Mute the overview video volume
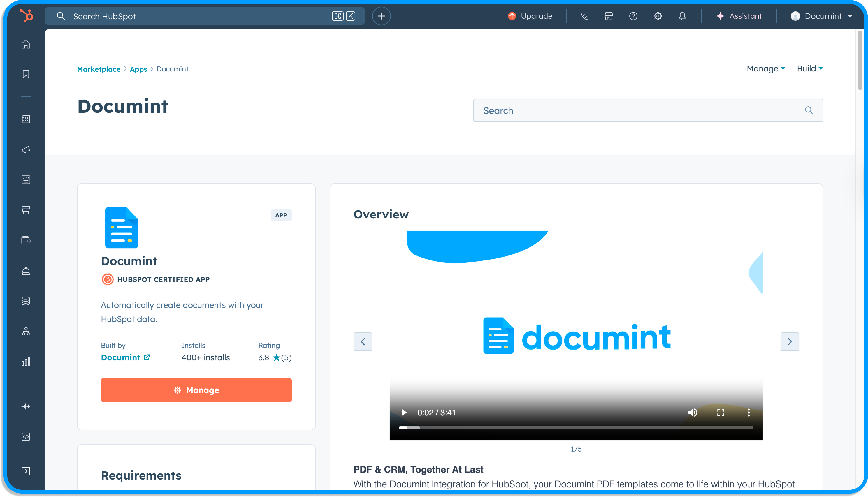Viewport: 868px width, 497px height. (693, 412)
